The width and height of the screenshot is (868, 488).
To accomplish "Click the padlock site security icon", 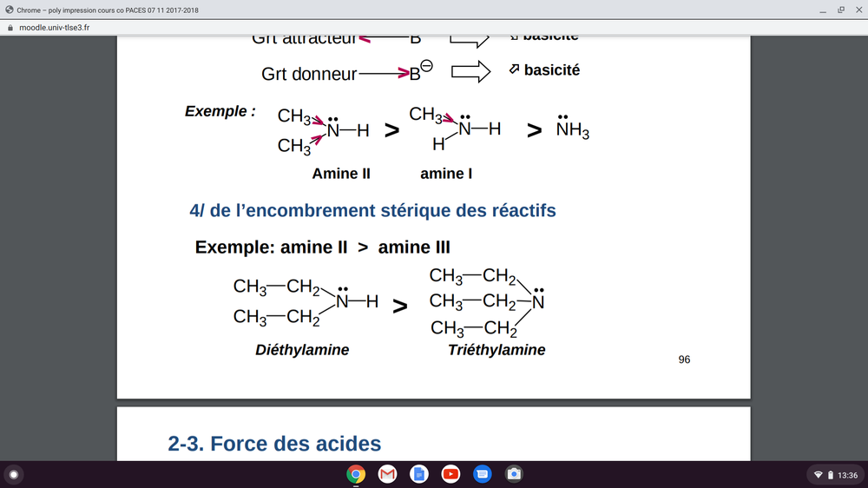I will click(x=10, y=27).
